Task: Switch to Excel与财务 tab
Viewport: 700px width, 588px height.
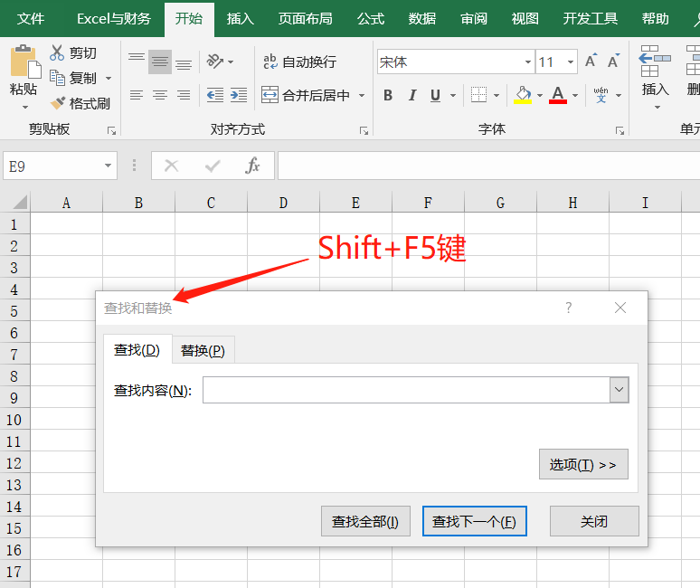Action: point(114,19)
